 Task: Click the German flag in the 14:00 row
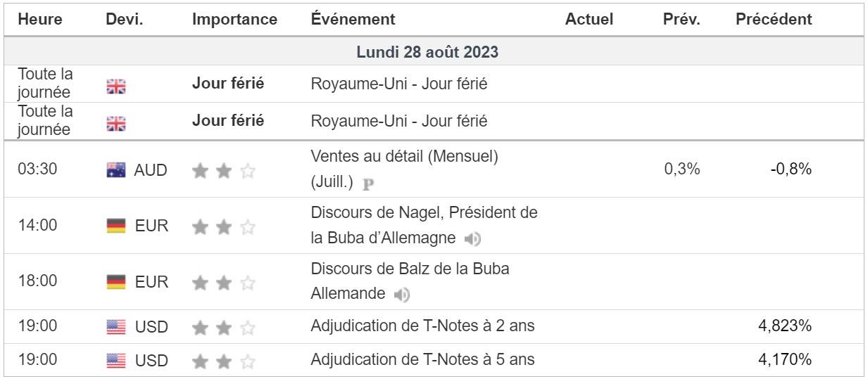(116, 226)
